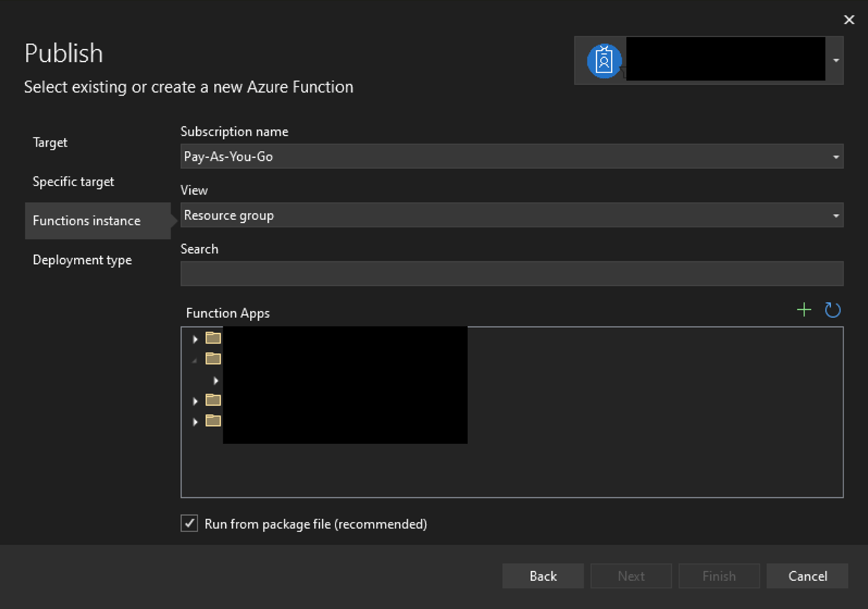Expand the fourth folder in Function Apps

(195, 422)
